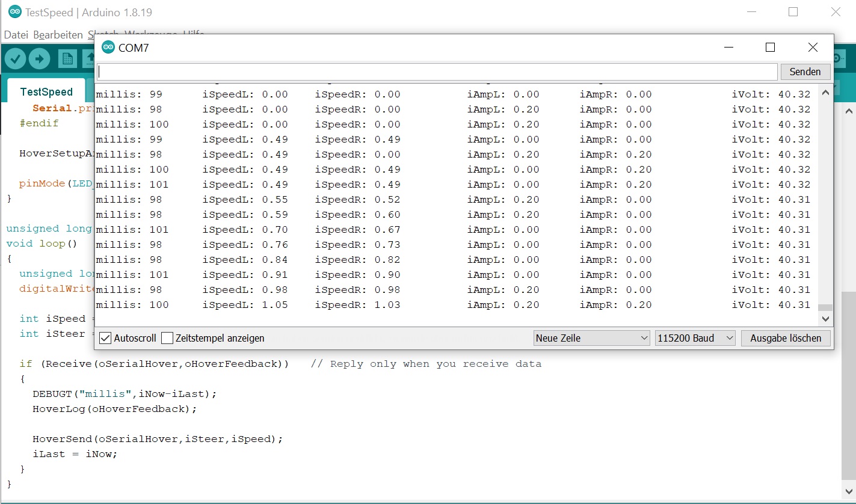
Task: Click the 'void loop()' code line
Action: click(42, 244)
